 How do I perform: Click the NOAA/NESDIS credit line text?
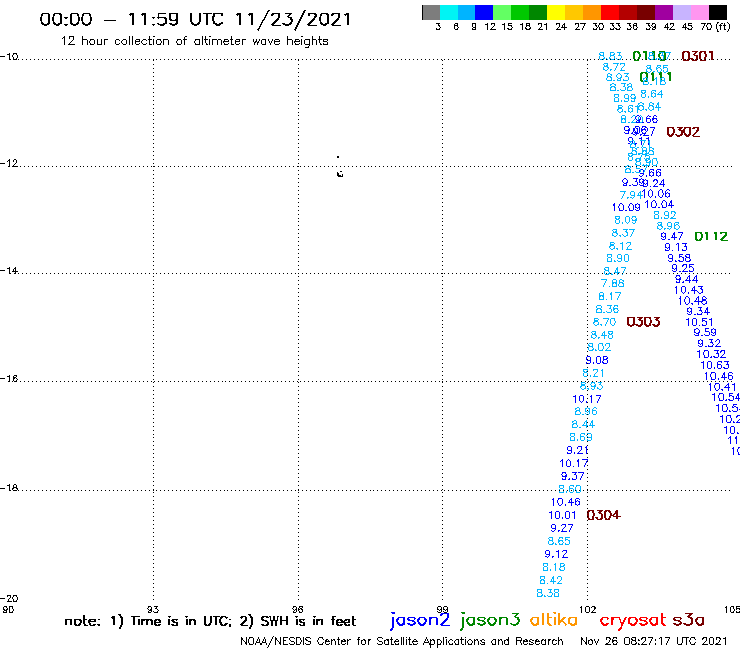pos(402,642)
